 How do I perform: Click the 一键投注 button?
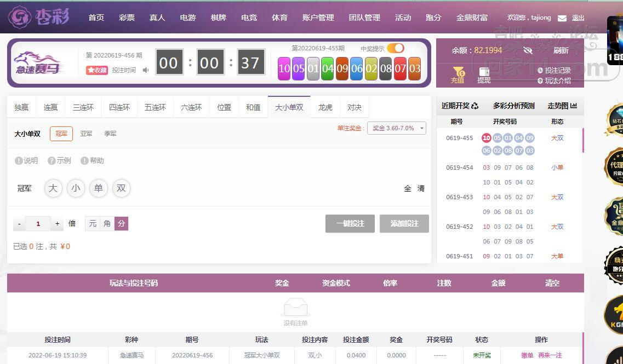point(350,223)
